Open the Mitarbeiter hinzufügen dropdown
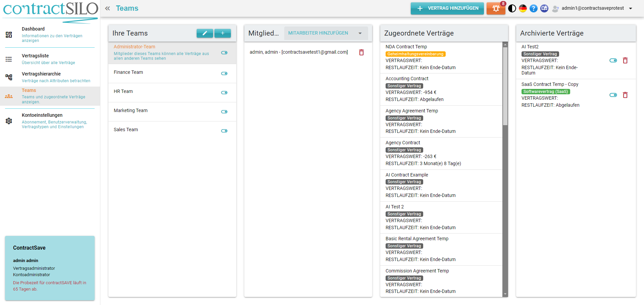This screenshot has height=305, width=644. click(x=326, y=33)
